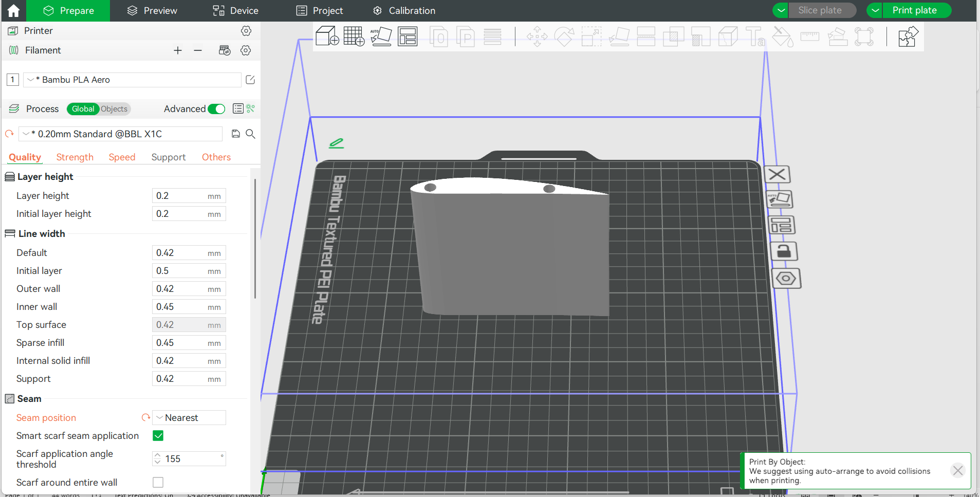Add a filament with plus icon
980x497 pixels.
coord(178,50)
